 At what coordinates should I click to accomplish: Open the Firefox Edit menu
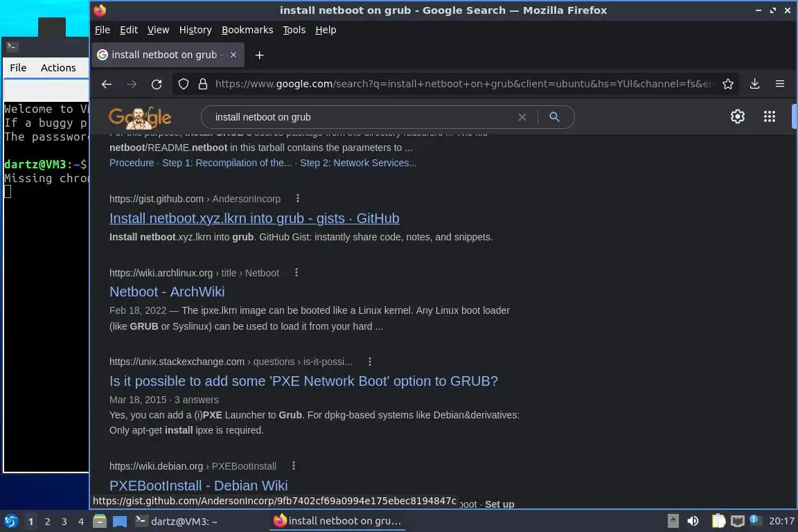(x=129, y=30)
